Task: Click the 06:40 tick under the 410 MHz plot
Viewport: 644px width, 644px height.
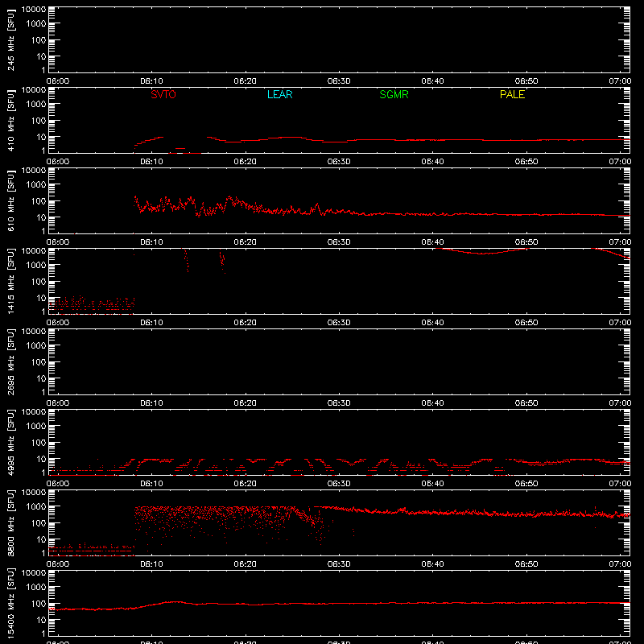Action: pos(432,162)
